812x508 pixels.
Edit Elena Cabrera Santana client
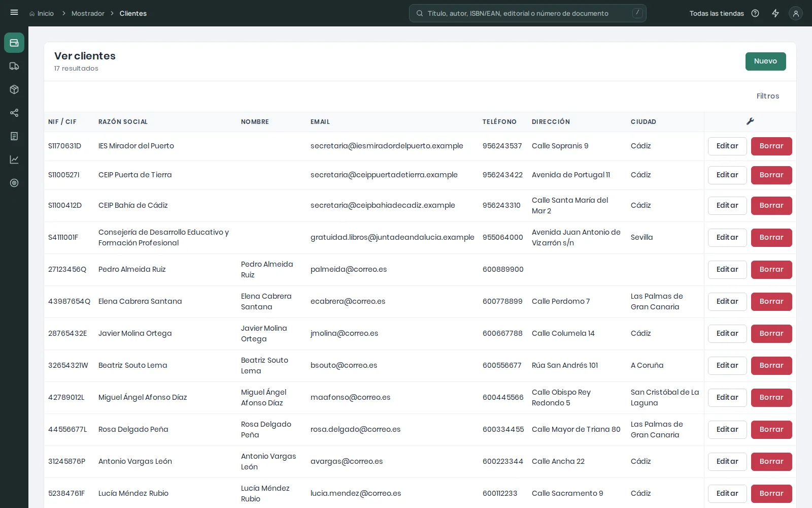pos(727,302)
